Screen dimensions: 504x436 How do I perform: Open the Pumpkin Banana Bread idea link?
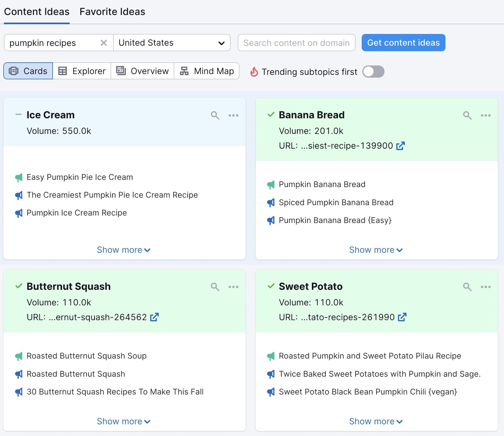point(322,184)
